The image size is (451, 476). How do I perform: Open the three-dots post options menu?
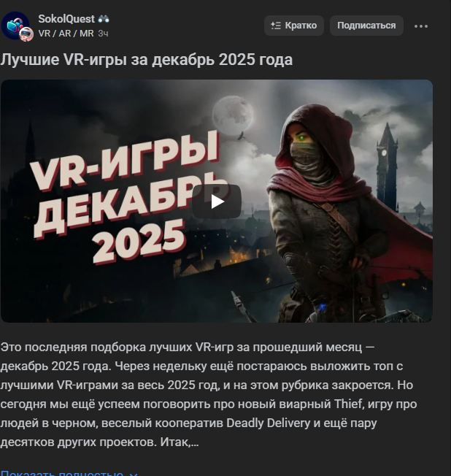click(x=421, y=26)
